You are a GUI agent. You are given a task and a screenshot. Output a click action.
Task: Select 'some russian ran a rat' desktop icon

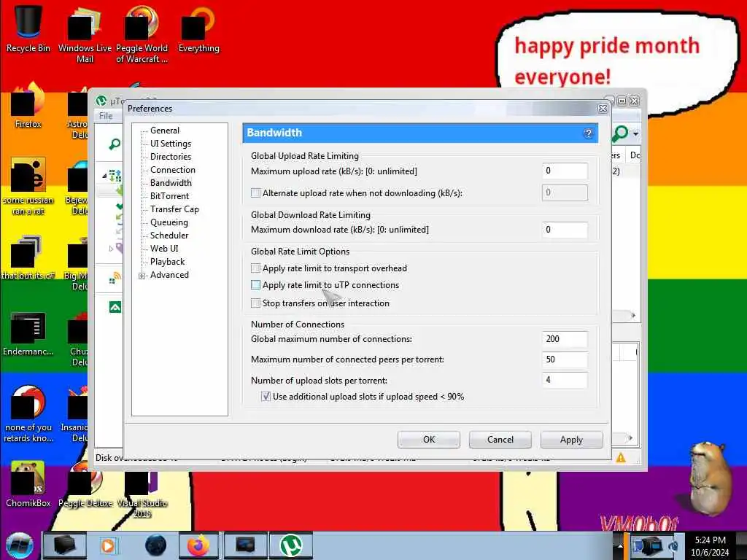pos(28,186)
